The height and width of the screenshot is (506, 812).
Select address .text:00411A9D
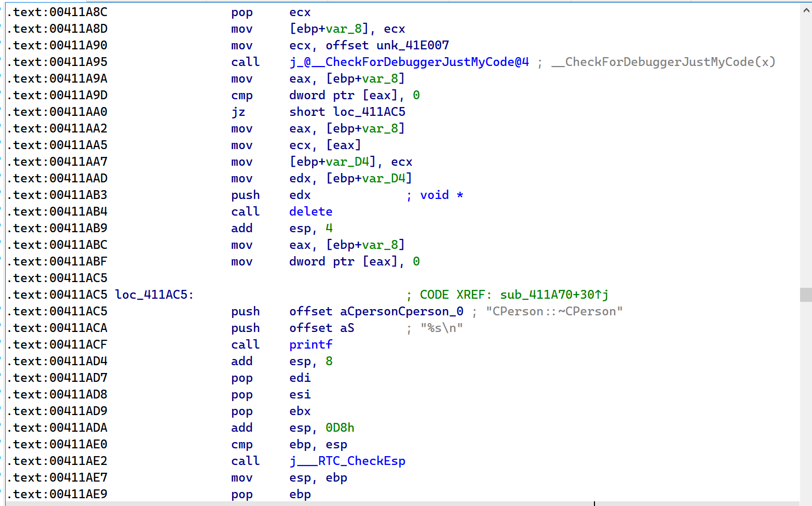pos(57,95)
